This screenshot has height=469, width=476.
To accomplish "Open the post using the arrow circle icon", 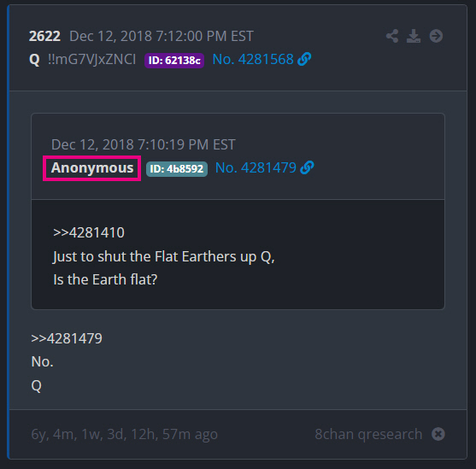I will tap(436, 36).
